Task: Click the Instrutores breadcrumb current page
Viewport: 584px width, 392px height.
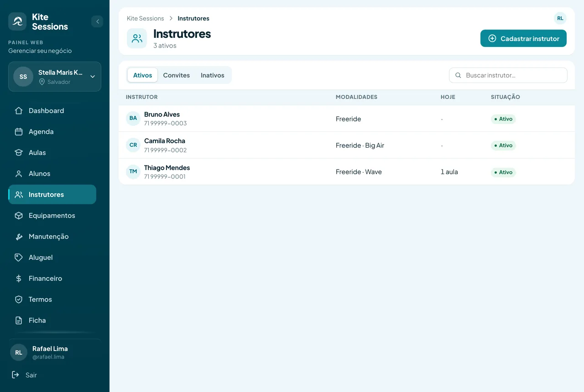Action: (193, 18)
